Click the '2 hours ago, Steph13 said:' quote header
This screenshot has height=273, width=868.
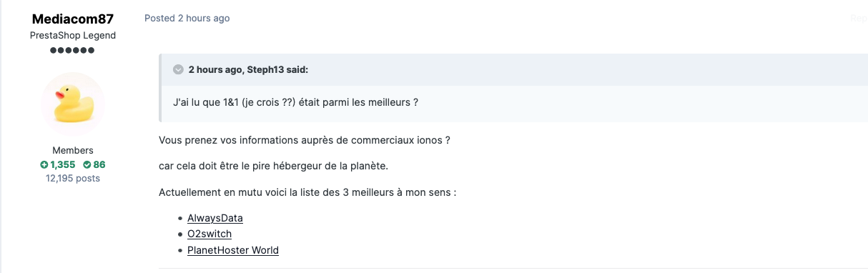[x=248, y=69]
